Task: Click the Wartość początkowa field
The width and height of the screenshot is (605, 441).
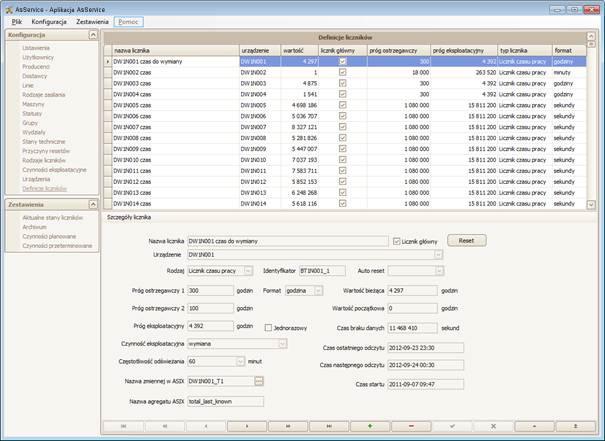Action: pos(412,308)
